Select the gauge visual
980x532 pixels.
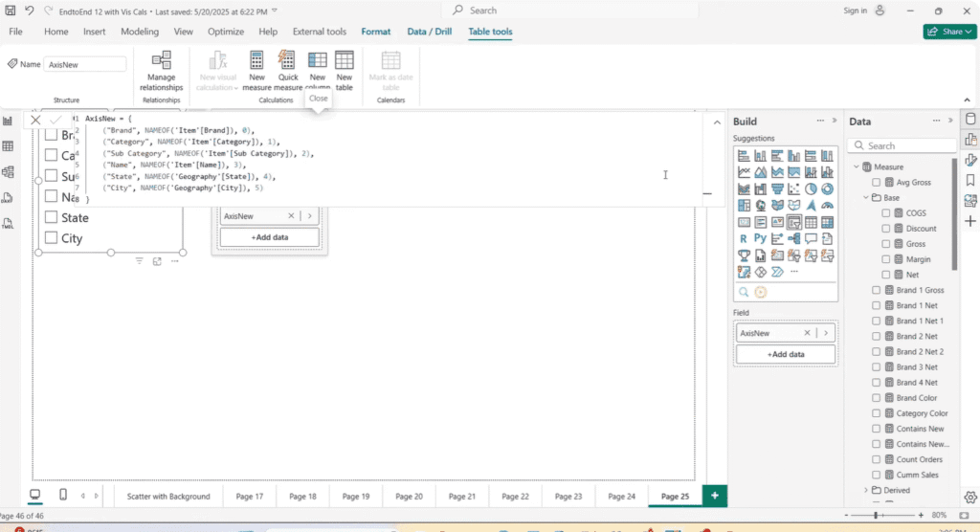[x=828, y=205]
